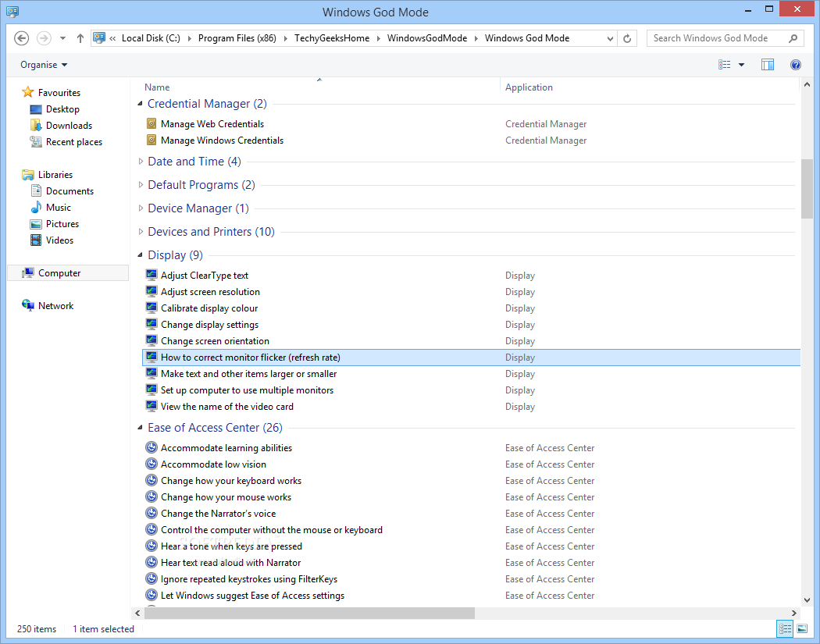Expand the Devices and Printers group

[141, 232]
